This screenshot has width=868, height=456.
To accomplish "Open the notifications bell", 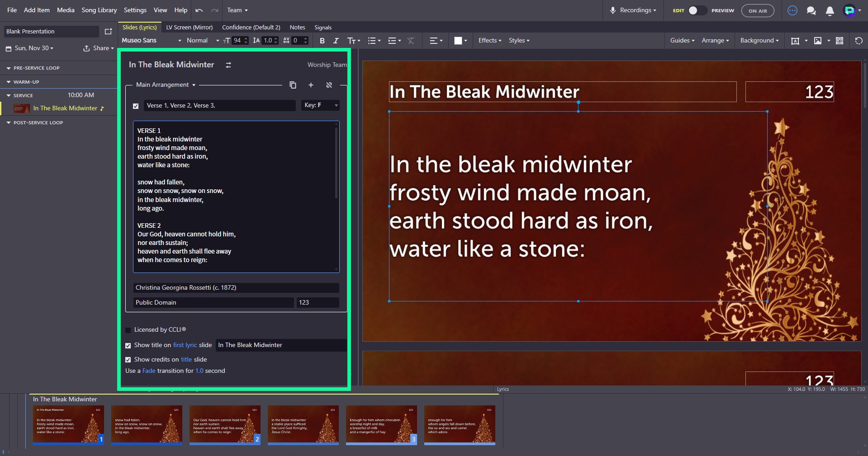I will [830, 10].
